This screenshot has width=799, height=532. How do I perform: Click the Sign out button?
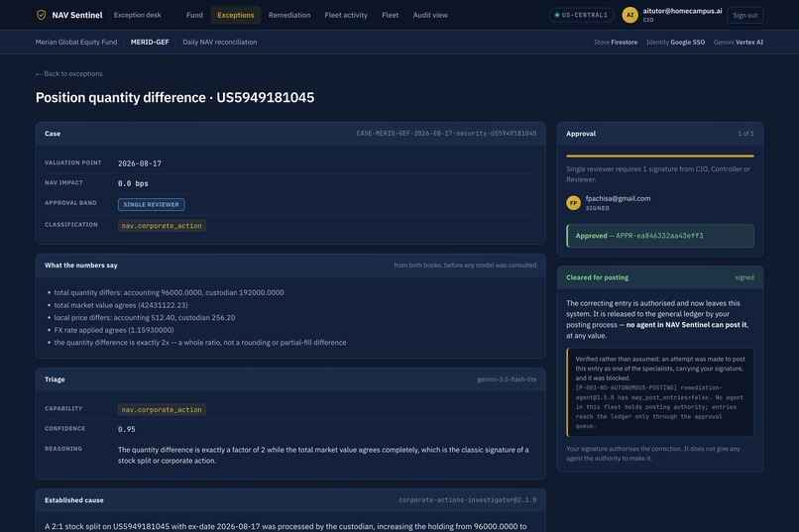745,15
